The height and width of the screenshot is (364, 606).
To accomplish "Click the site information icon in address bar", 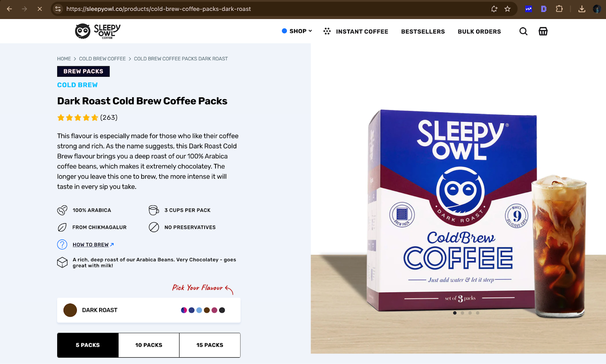I will [x=58, y=9].
